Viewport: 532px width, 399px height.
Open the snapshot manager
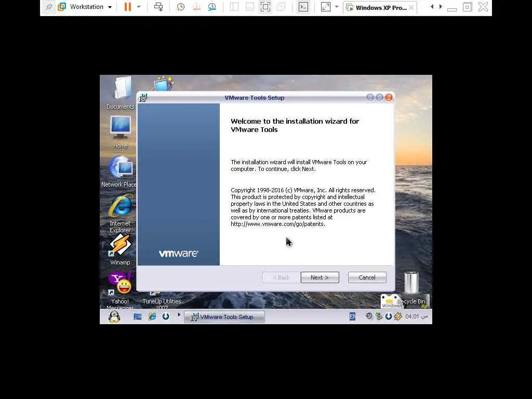click(212, 7)
